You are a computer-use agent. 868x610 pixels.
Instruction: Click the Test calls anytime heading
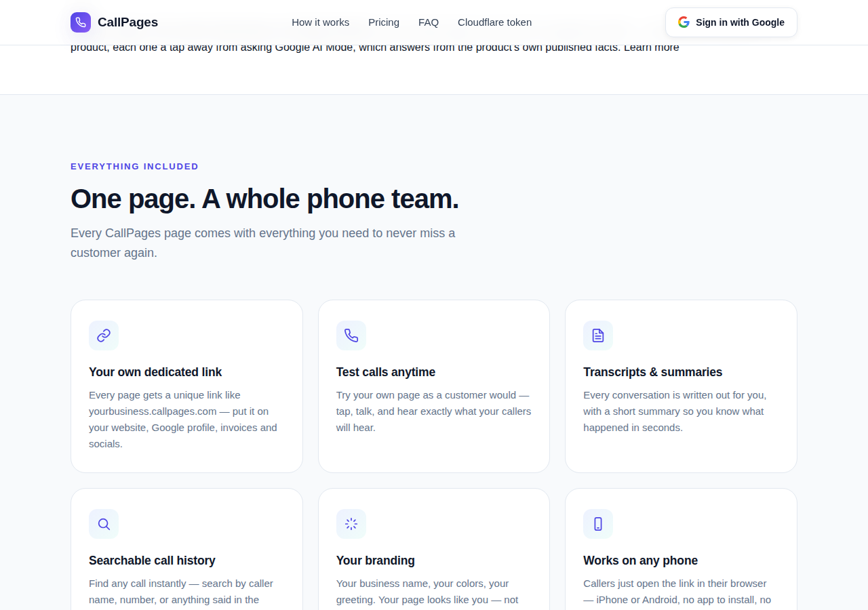pos(386,372)
